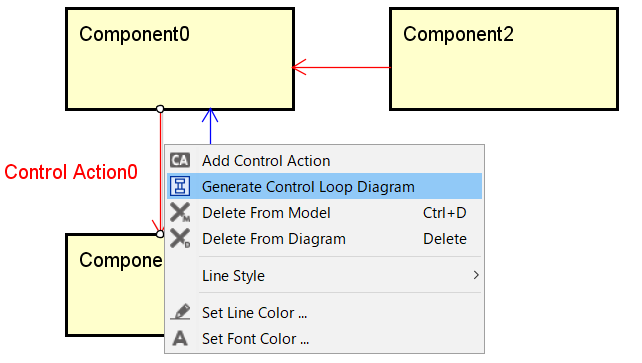Open Set Font Color dialog

tap(324, 339)
